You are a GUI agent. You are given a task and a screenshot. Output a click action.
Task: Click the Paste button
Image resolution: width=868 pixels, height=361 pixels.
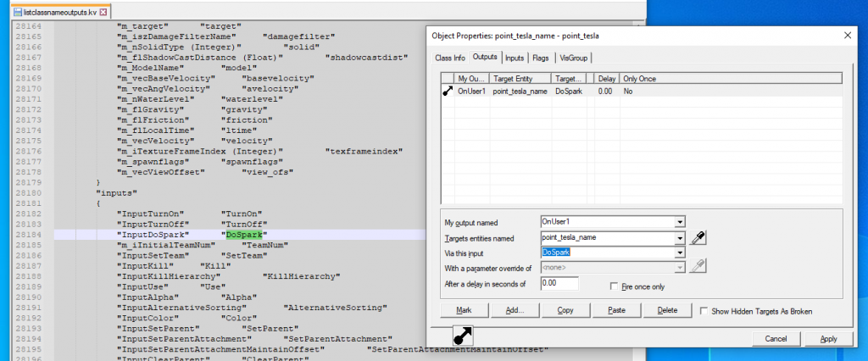click(616, 310)
